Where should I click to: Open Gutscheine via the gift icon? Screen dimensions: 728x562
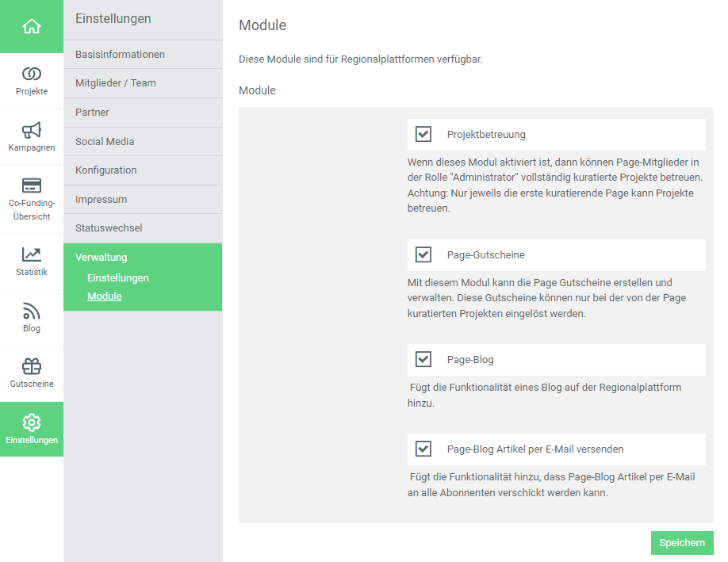point(31,366)
